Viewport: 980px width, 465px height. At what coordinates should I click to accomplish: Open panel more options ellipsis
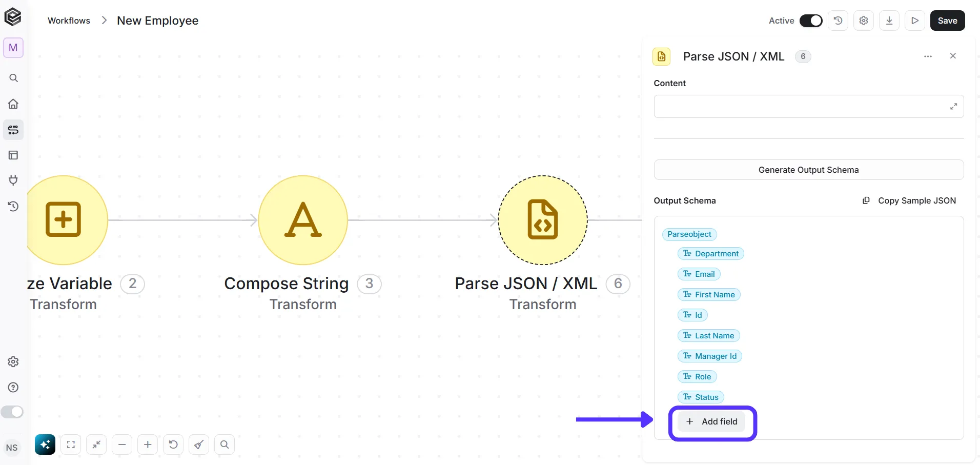(x=928, y=56)
